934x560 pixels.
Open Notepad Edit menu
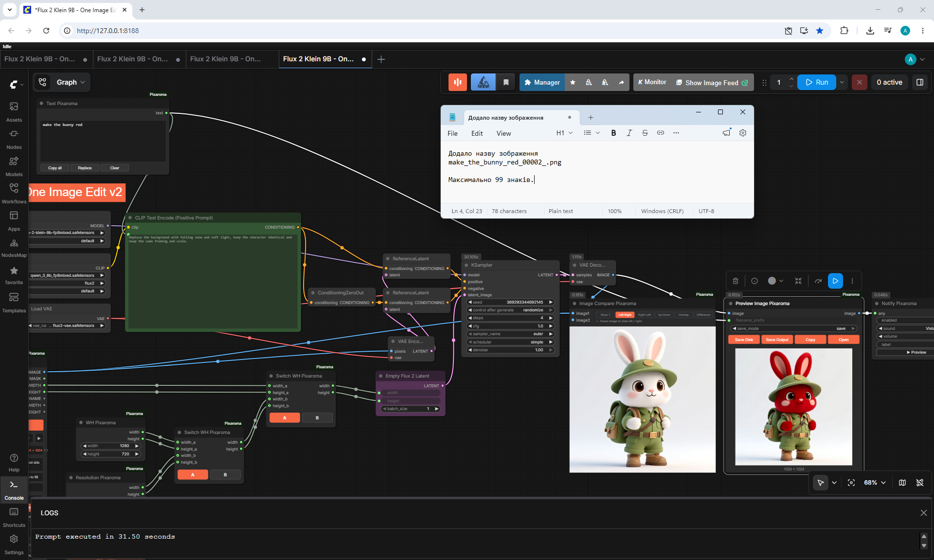[x=477, y=133]
